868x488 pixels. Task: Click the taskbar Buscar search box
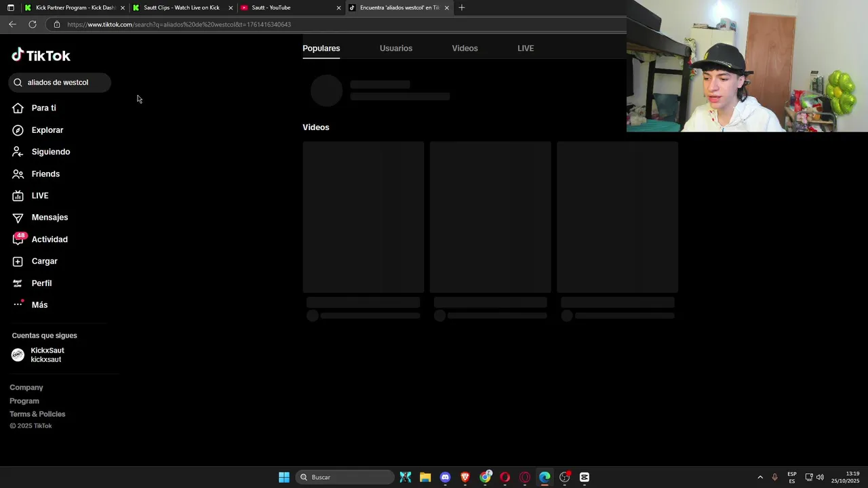[345, 477]
